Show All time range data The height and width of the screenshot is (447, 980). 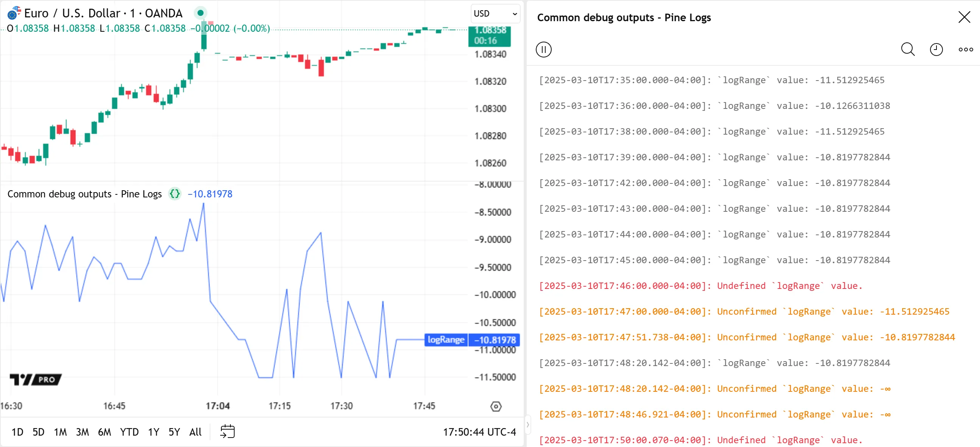point(195,432)
